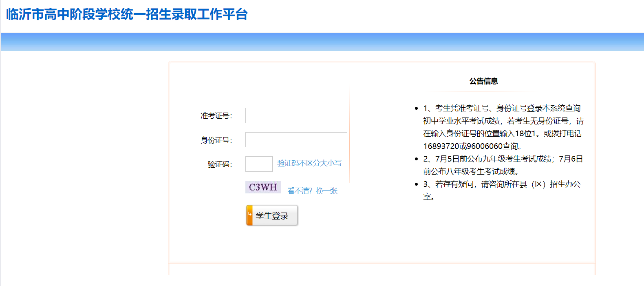
Task: Click the 验证码不区分大小写 hint link
Action: 309,163
